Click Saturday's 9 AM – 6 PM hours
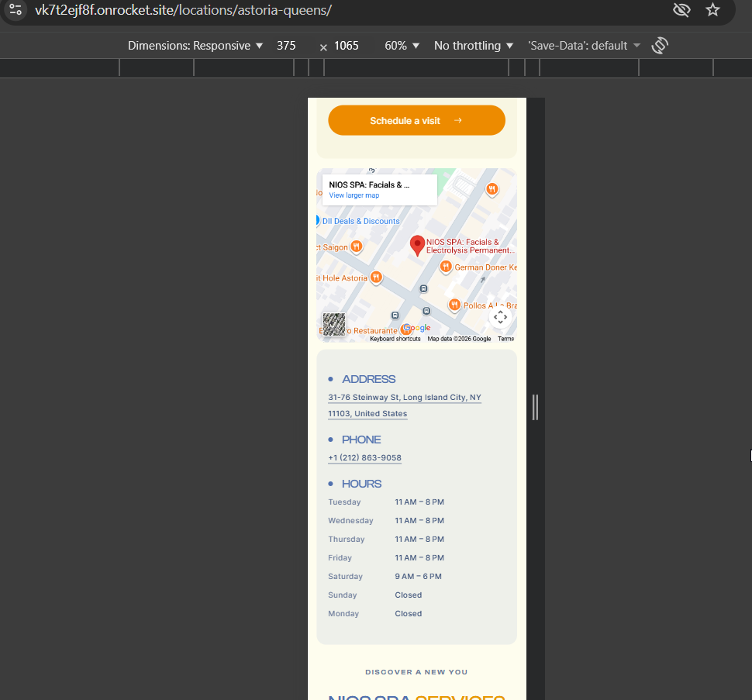The height and width of the screenshot is (700, 752). (418, 576)
